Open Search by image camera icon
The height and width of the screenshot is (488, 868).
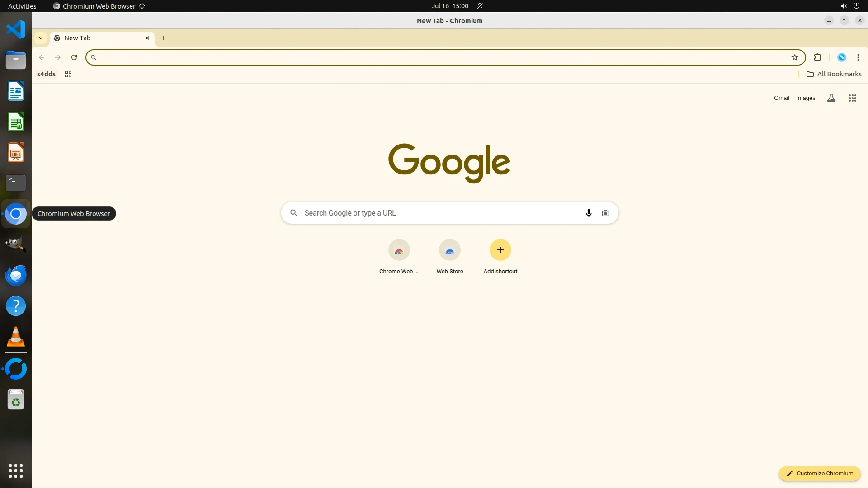[605, 213]
